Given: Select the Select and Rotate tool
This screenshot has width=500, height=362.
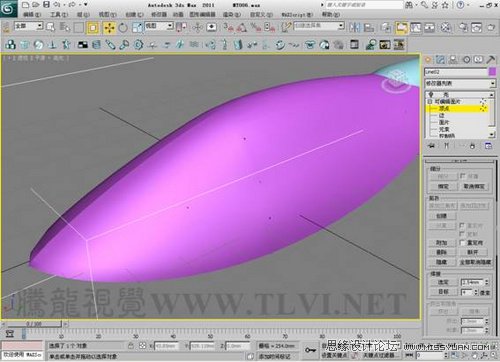Looking at the screenshot, I should click(123, 28).
